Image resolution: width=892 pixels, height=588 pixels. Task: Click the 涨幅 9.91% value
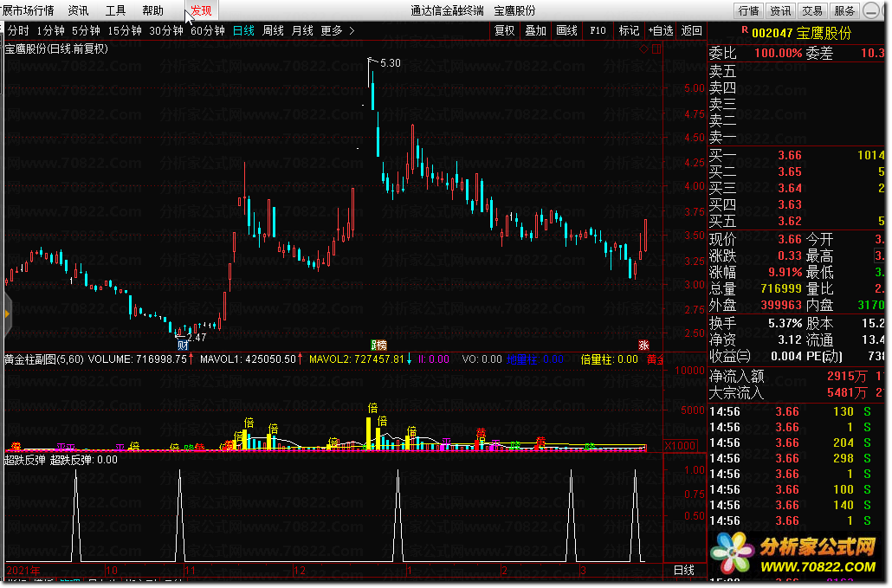click(x=785, y=273)
